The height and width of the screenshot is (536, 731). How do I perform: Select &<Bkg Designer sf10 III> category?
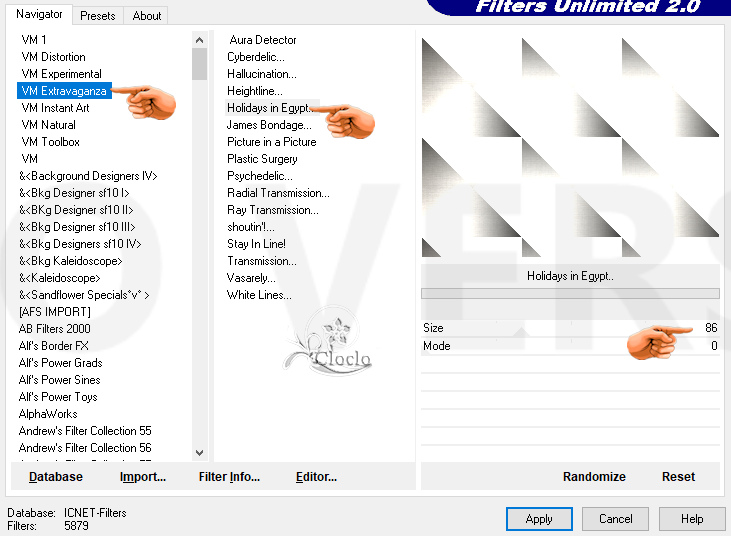tap(77, 227)
